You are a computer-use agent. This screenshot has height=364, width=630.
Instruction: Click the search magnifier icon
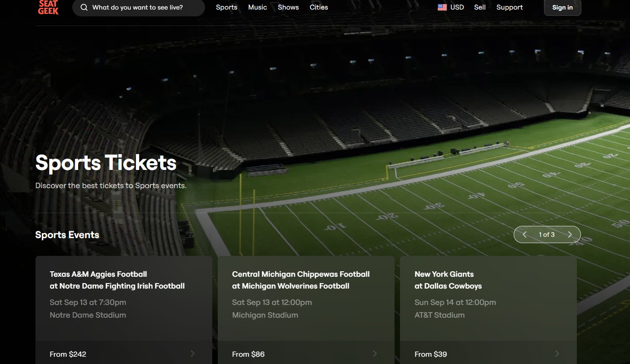[84, 7]
